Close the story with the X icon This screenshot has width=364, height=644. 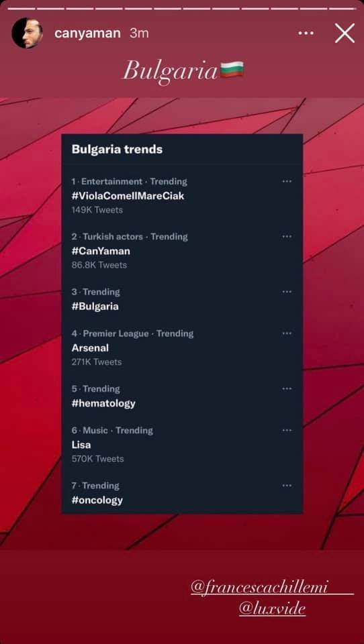point(345,34)
